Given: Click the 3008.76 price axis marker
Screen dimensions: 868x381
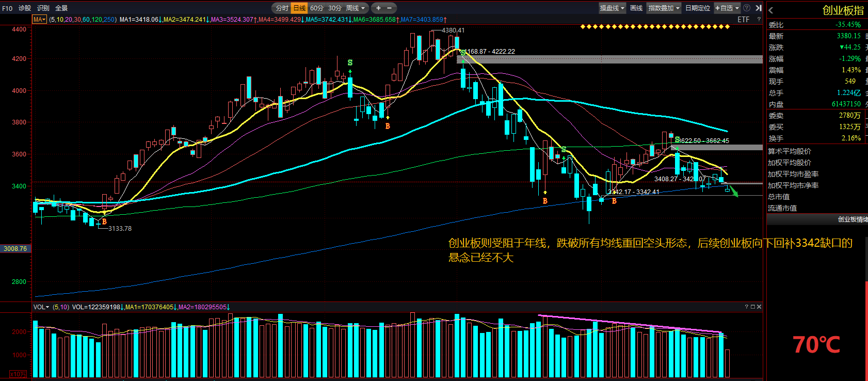Looking at the screenshot, I should pyautogui.click(x=15, y=249).
